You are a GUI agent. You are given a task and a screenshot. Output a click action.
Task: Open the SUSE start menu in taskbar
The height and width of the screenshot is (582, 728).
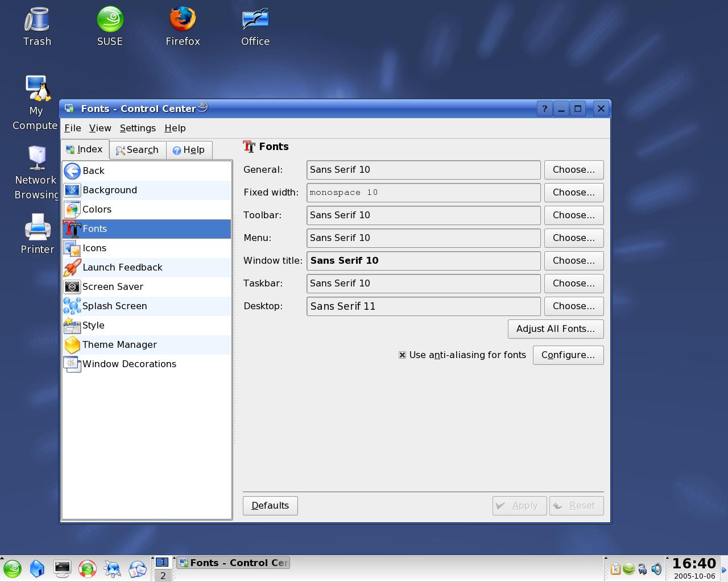(x=13, y=568)
